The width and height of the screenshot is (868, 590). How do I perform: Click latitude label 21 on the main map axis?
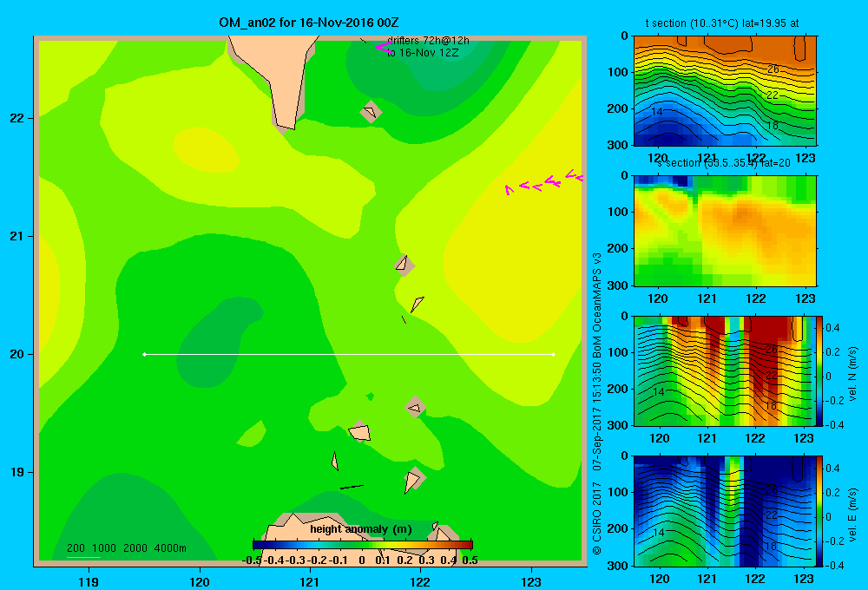pyautogui.click(x=17, y=236)
